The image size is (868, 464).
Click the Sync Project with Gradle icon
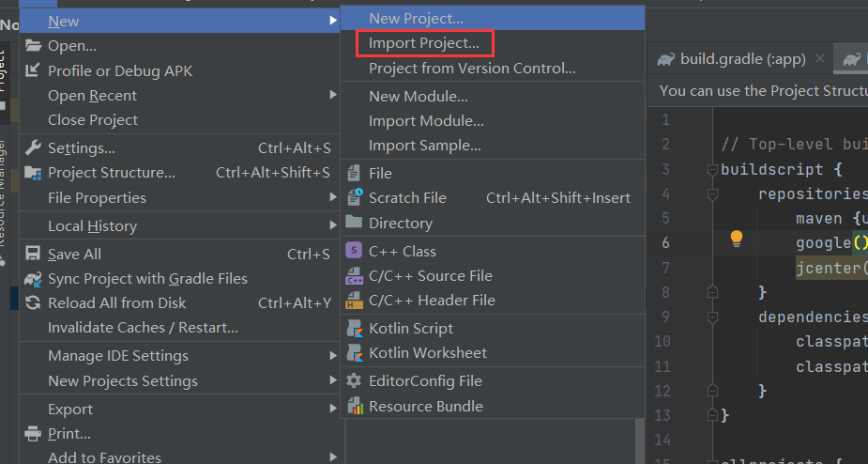(x=33, y=279)
